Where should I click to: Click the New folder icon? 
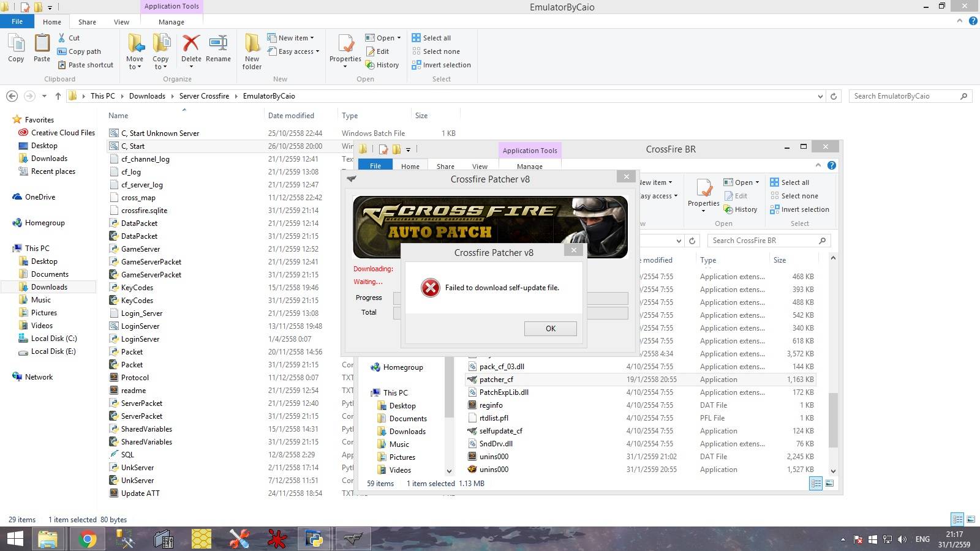pyautogui.click(x=252, y=51)
